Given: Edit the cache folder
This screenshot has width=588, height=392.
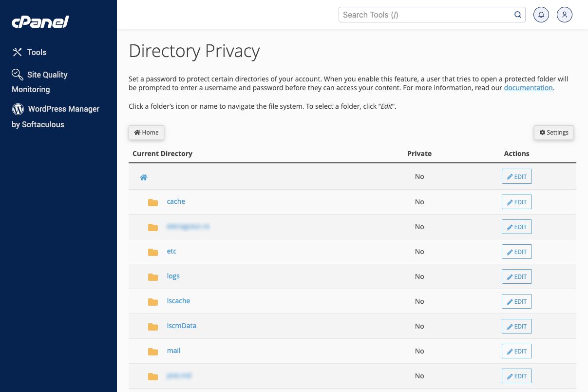Looking at the screenshot, I should pyautogui.click(x=517, y=202).
